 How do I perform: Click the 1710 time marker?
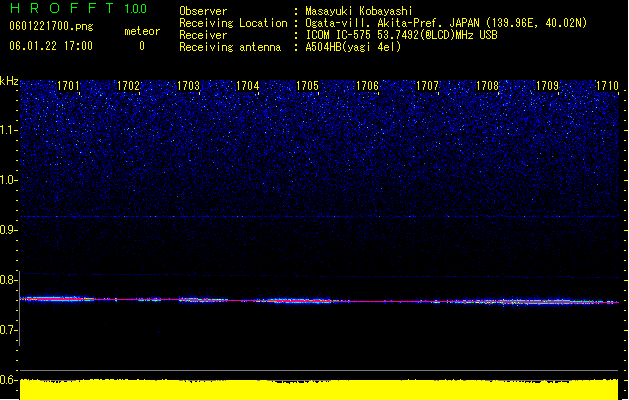[x=607, y=86]
